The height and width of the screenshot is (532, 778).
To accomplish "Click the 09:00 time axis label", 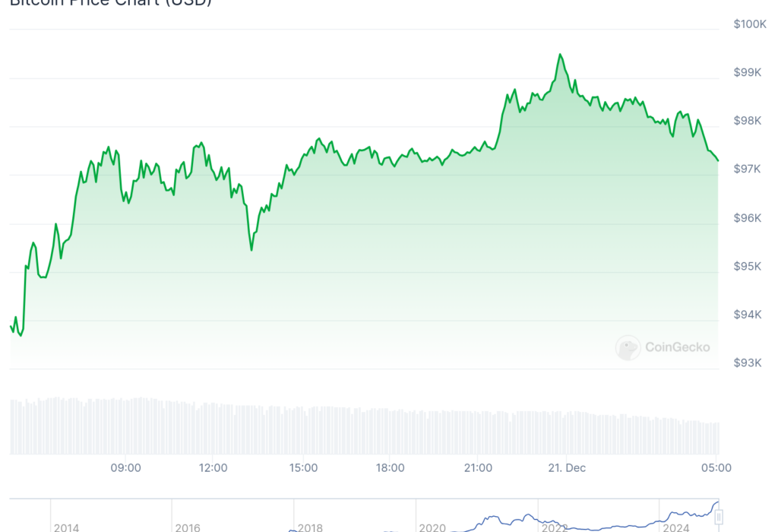I will tap(125, 467).
